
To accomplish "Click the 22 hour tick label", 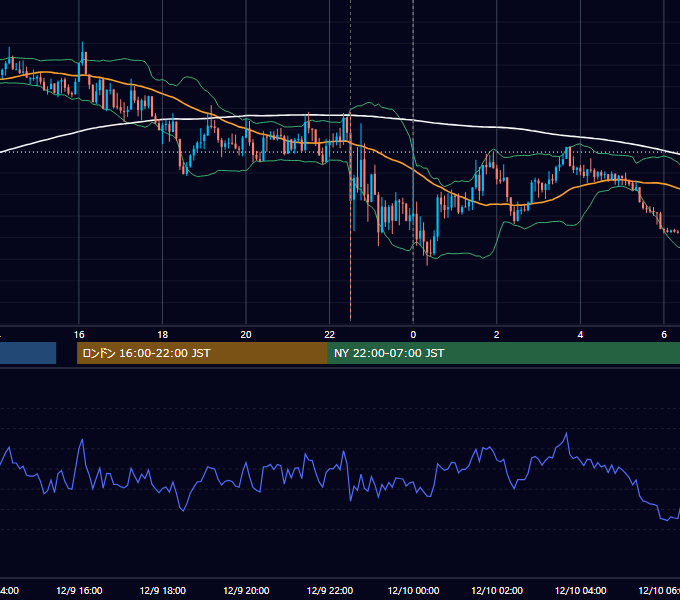I will [x=330, y=335].
